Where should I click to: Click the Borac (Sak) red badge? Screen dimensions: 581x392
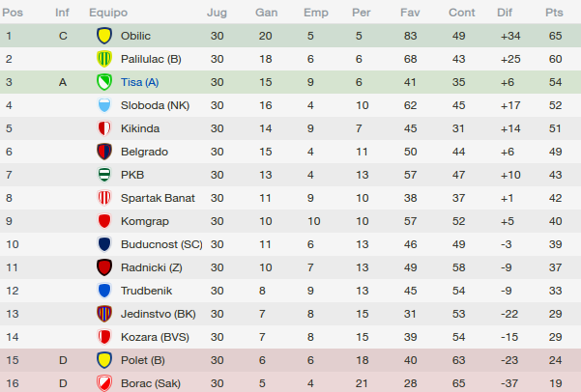(104, 383)
